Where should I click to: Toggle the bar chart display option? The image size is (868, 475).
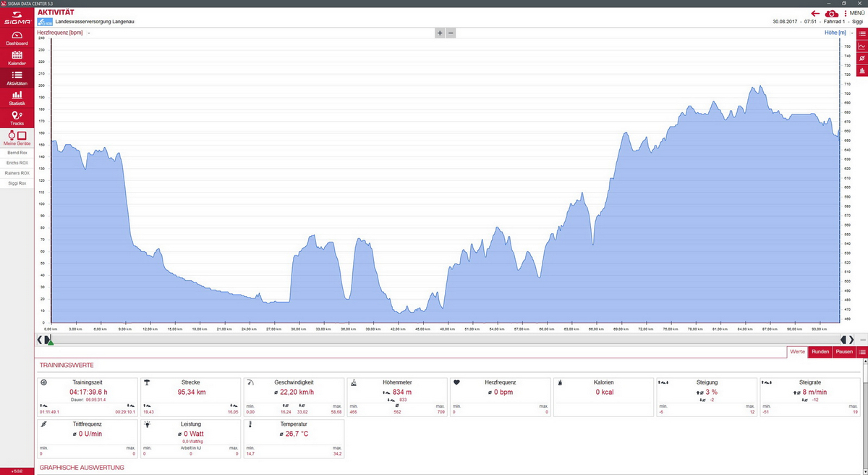(861, 70)
